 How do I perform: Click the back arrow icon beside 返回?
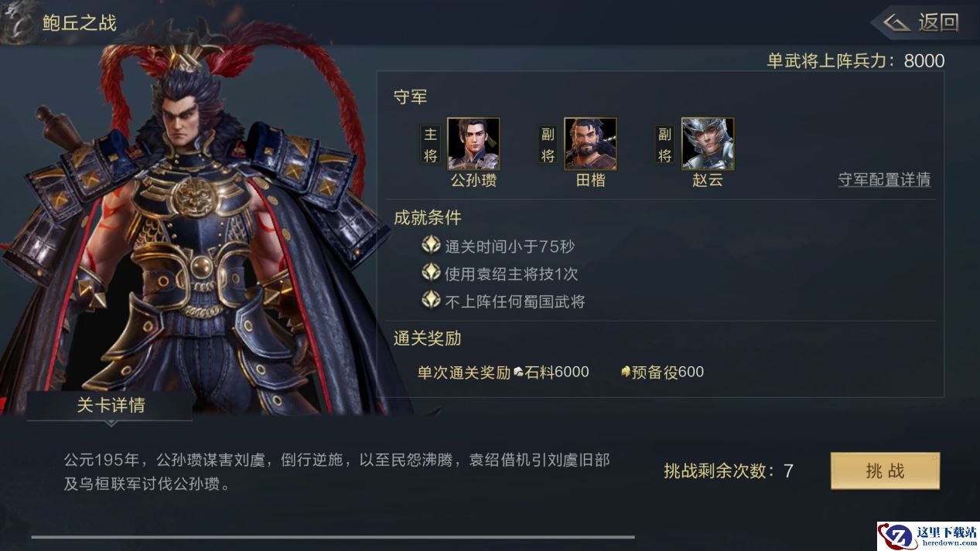(896, 22)
